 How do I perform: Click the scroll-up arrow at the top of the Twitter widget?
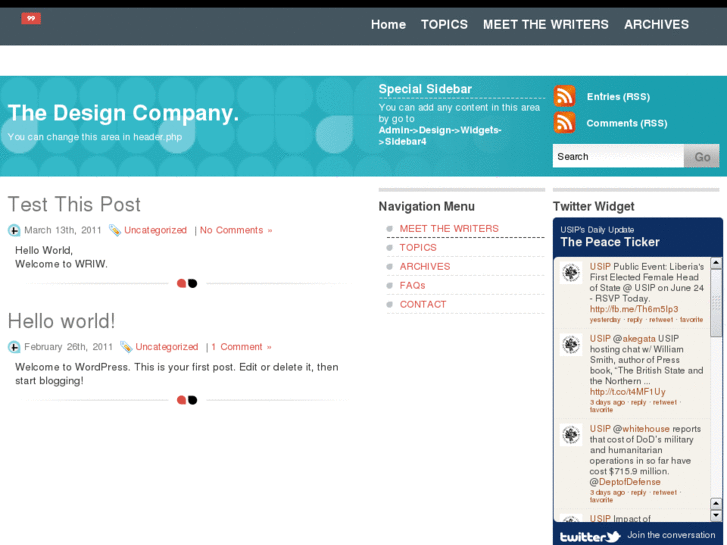coord(716,263)
